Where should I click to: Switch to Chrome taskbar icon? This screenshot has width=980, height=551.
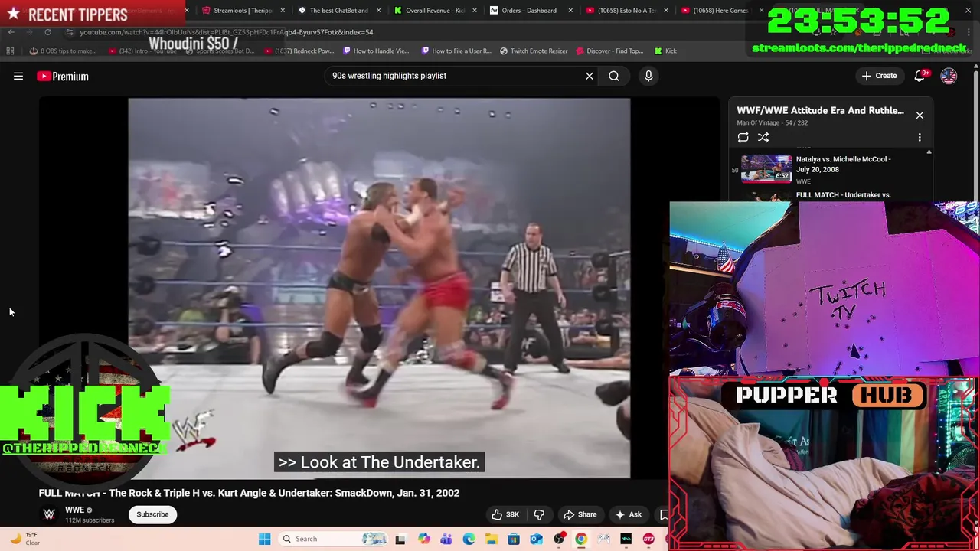[581, 539]
